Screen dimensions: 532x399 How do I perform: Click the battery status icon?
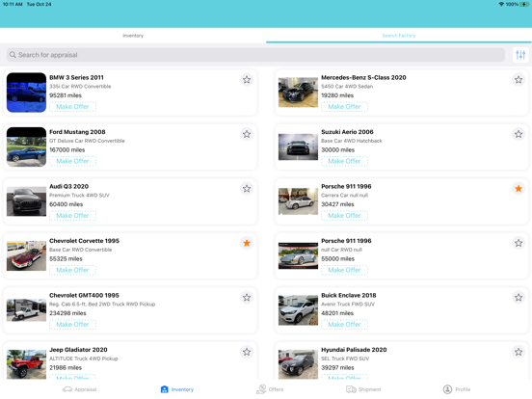[524, 4]
